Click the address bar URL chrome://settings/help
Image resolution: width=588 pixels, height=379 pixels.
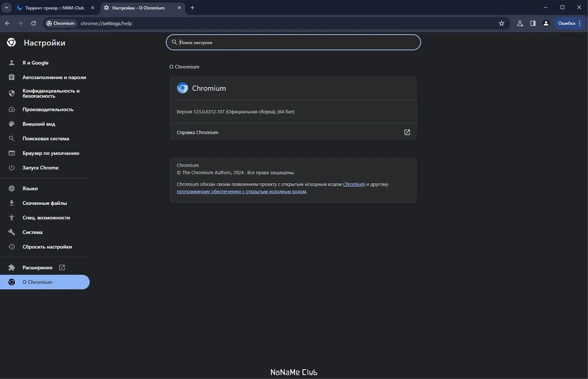tap(106, 23)
